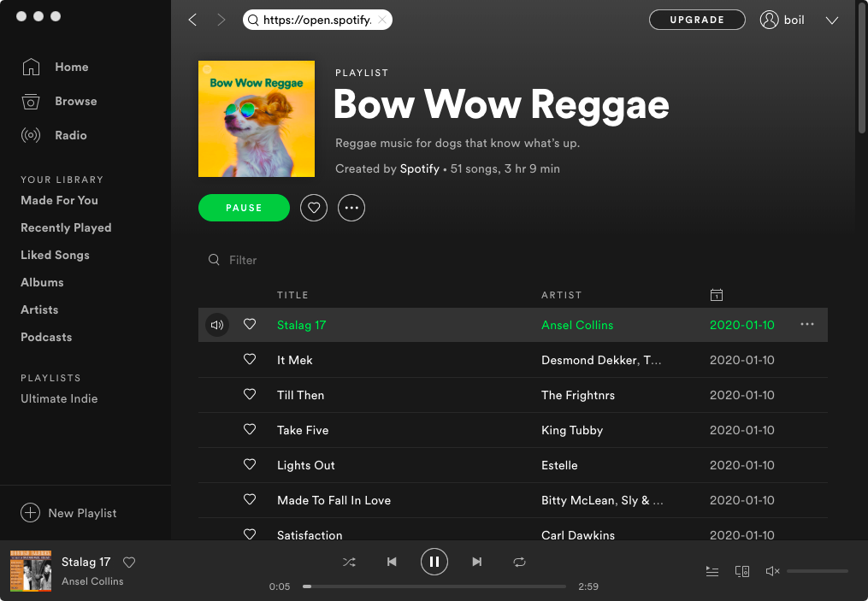Image resolution: width=868 pixels, height=601 pixels.
Task: Open Home in the sidebar
Action: [x=55, y=67]
